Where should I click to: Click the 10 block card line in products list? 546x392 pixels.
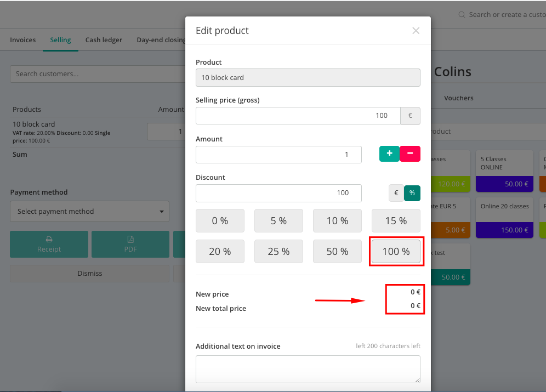[x=34, y=124]
